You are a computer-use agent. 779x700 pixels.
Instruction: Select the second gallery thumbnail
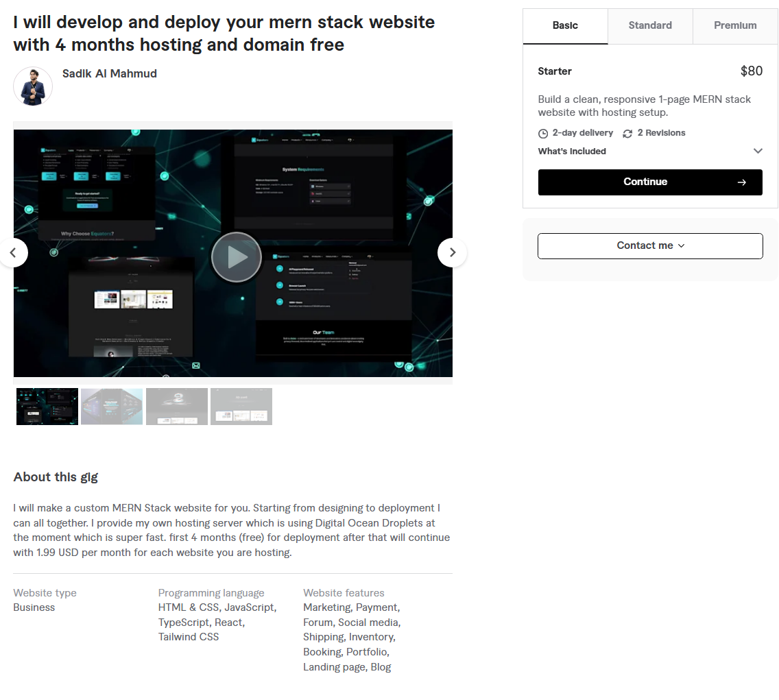coord(112,407)
